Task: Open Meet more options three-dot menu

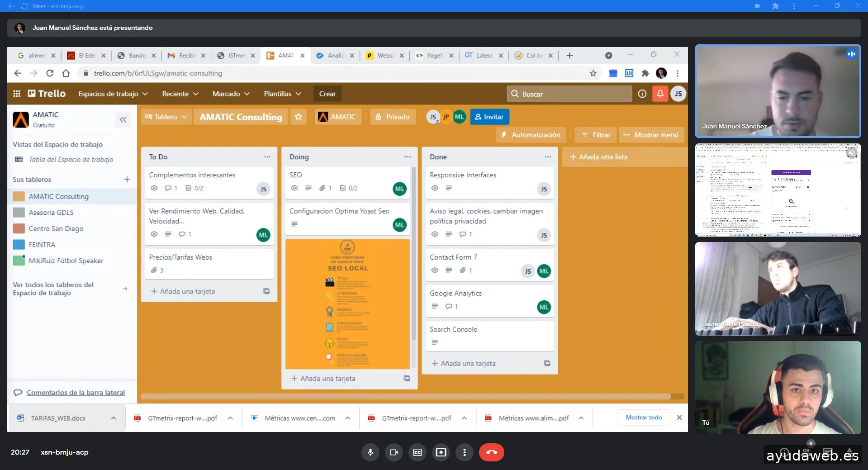Action: click(464, 452)
